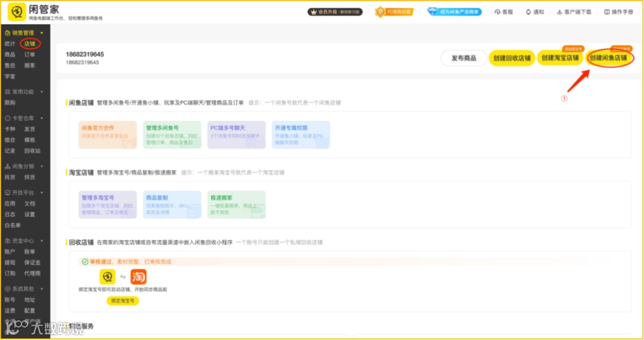Open 学堂 in sidebar
Screen dimensions: 644x340
tap(10, 76)
